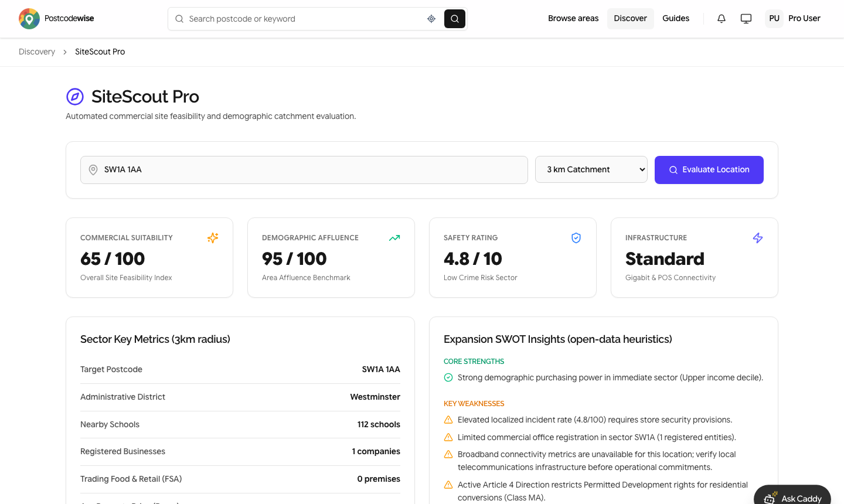Click warning icon beside Limited commercial office registration
Screen dimensions: 844x504
448,437
